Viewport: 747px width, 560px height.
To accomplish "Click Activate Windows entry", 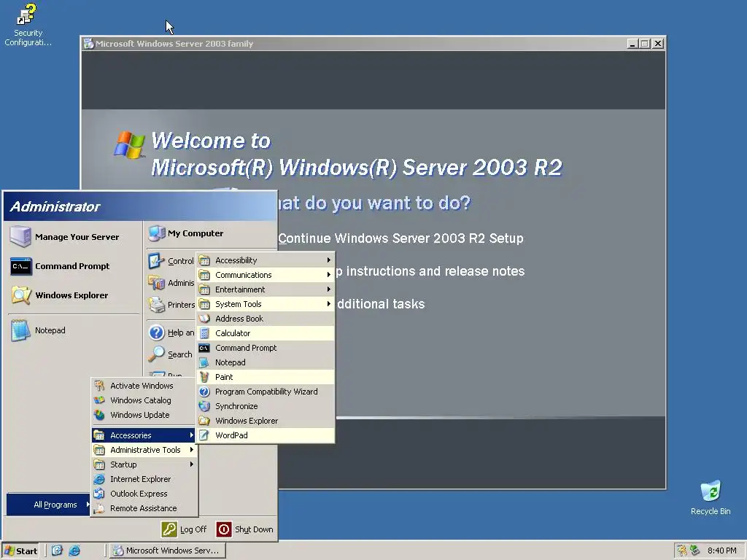I will 144,386.
